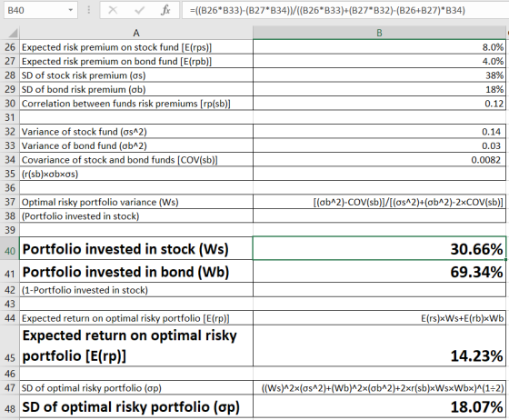Click the SD formula text cell in row 47

click(x=379, y=388)
